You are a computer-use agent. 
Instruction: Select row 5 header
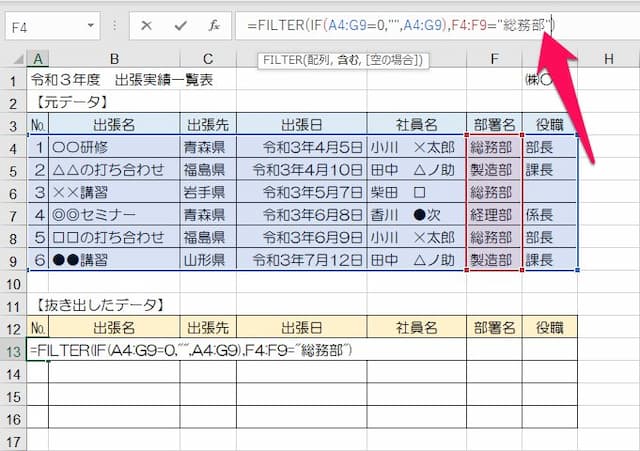13,170
